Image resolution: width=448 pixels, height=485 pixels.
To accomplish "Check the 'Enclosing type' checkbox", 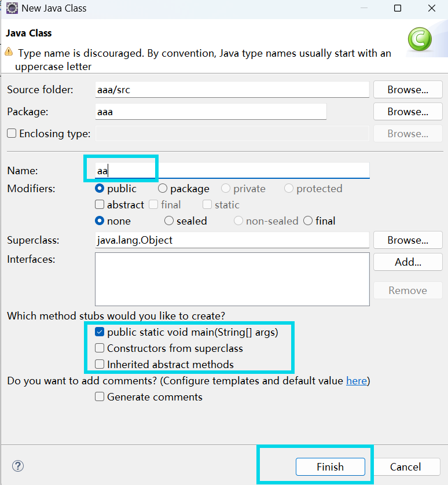I will click(10, 133).
